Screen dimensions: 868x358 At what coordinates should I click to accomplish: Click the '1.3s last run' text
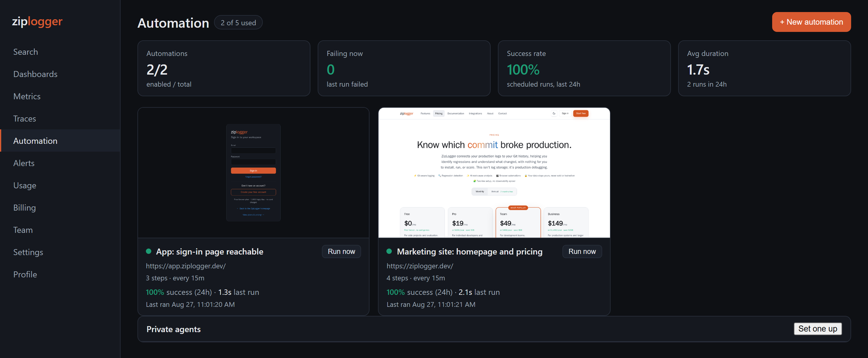pyautogui.click(x=239, y=292)
